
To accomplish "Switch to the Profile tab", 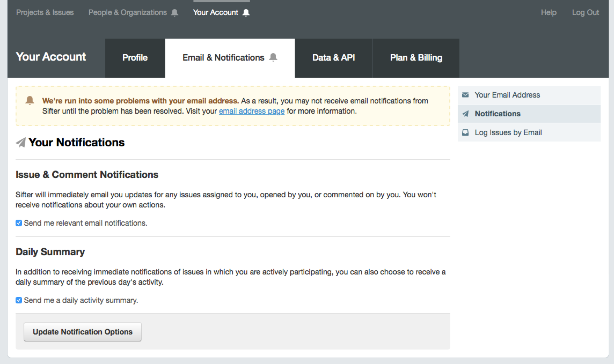I will pyautogui.click(x=135, y=58).
